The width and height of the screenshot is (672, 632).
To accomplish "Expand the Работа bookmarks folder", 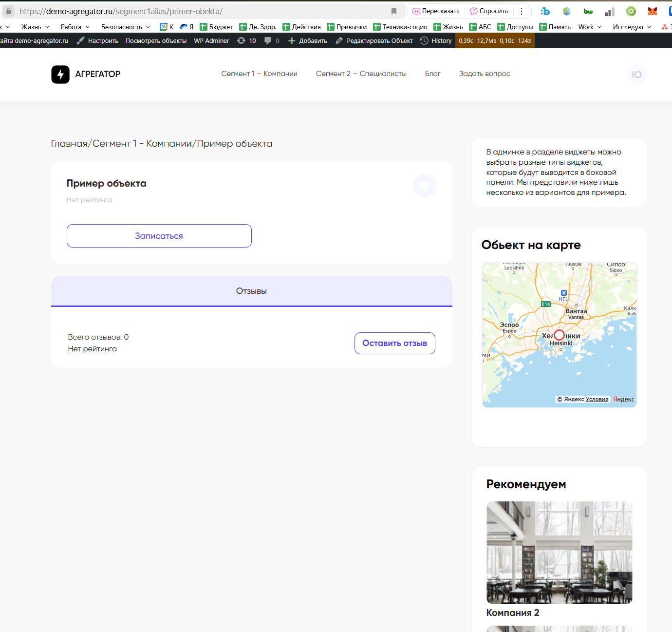I will (x=75, y=27).
